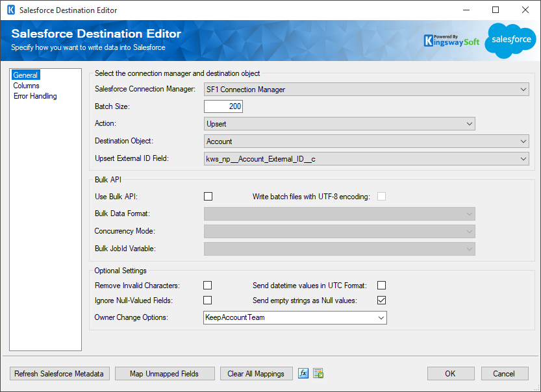Enable Send datetime values in UTC Format
Viewport: 541px width, 392px height.
[x=381, y=286]
